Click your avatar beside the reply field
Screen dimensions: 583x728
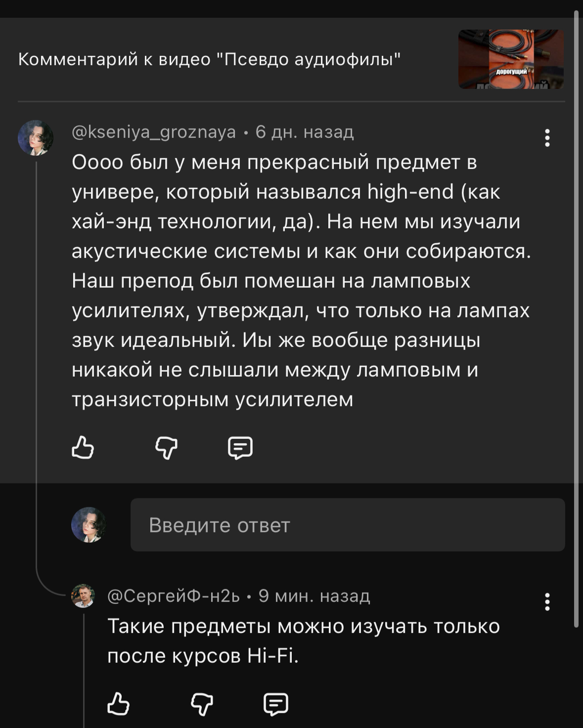click(x=89, y=525)
